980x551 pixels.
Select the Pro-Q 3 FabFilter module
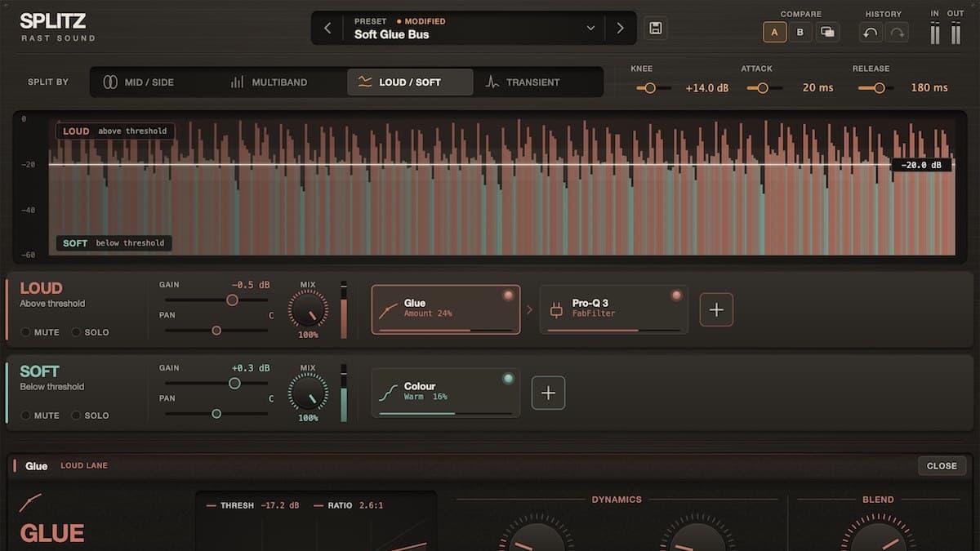(x=614, y=309)
